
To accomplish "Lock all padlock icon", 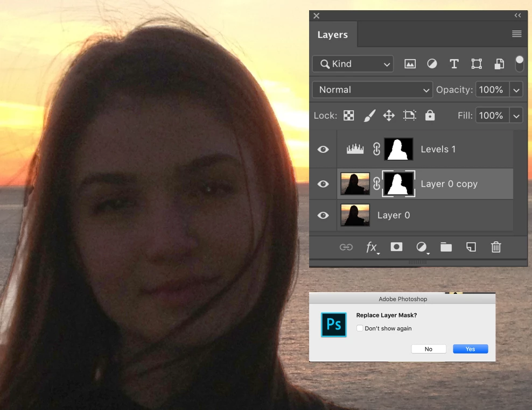I will click(430, 115).
